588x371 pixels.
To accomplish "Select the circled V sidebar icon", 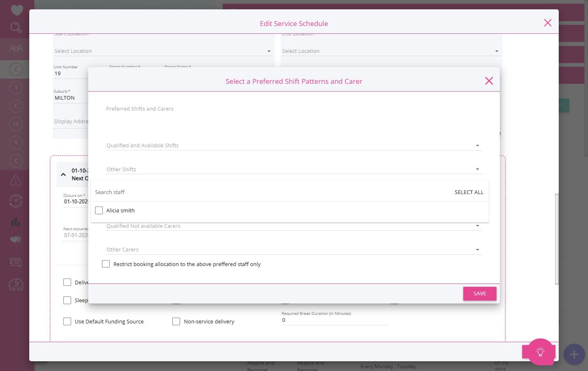I will click(x=16, y=142).
